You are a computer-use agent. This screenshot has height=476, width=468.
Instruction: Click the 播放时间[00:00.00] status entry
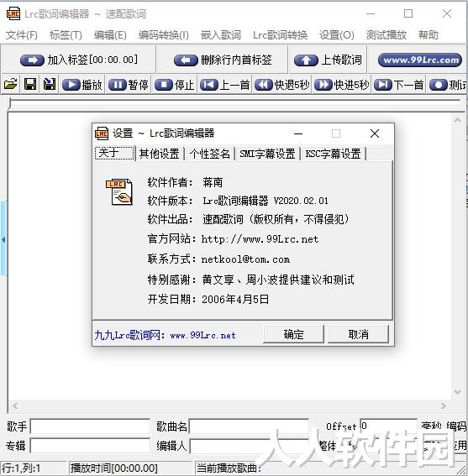pyautogui.click(x=114, y=468)
